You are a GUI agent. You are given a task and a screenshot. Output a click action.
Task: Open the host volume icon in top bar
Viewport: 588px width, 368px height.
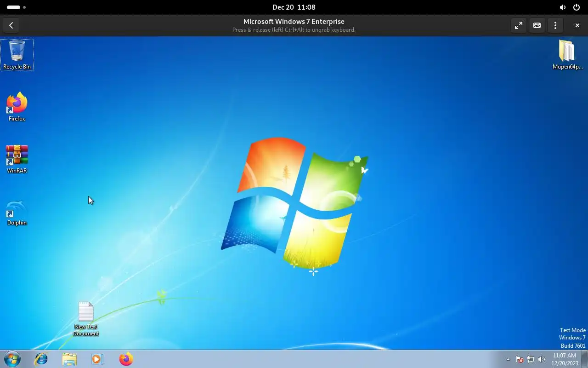click(x=563, y=7)
